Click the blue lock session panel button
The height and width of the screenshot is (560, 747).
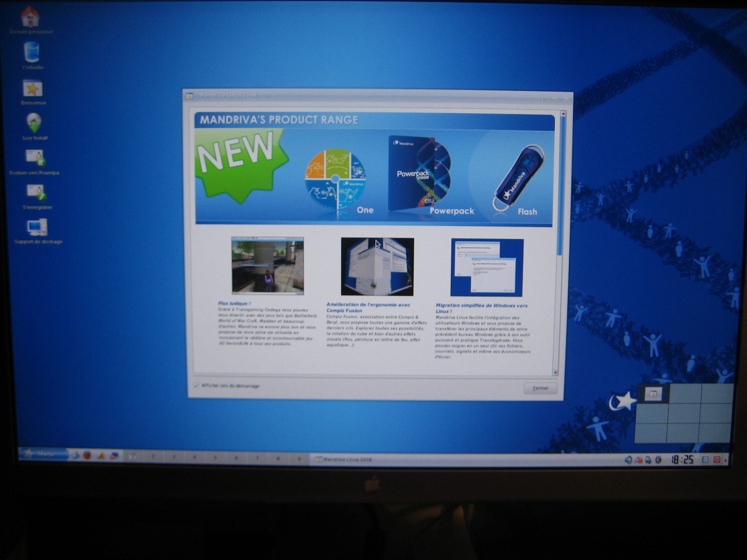[706, 459]
